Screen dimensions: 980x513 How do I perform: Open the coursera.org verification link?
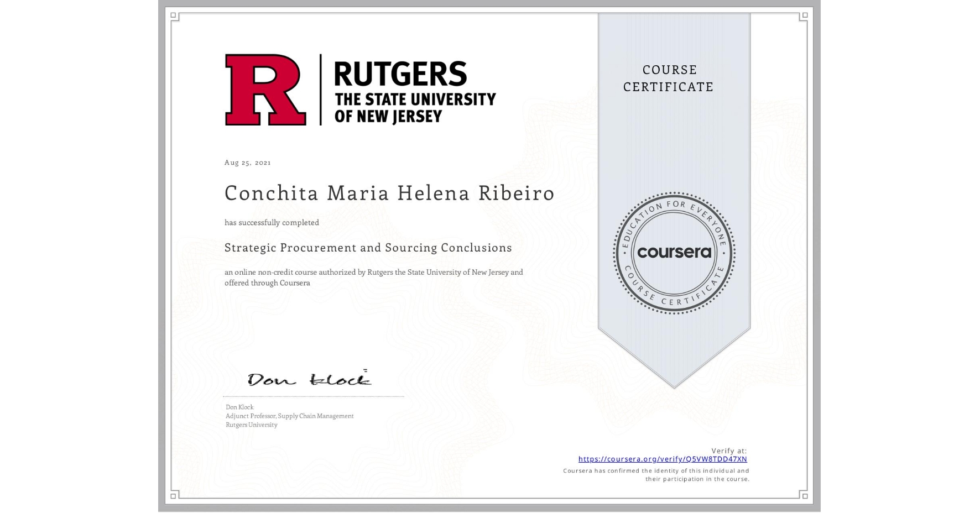(663, 459)
